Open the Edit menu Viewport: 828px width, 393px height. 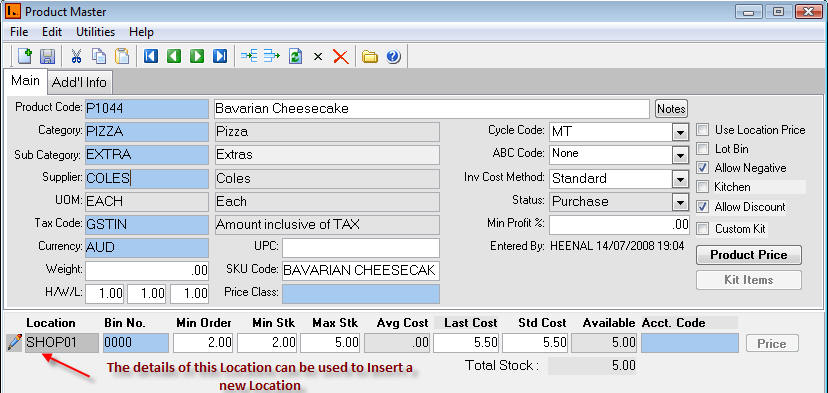coord(52,32)
